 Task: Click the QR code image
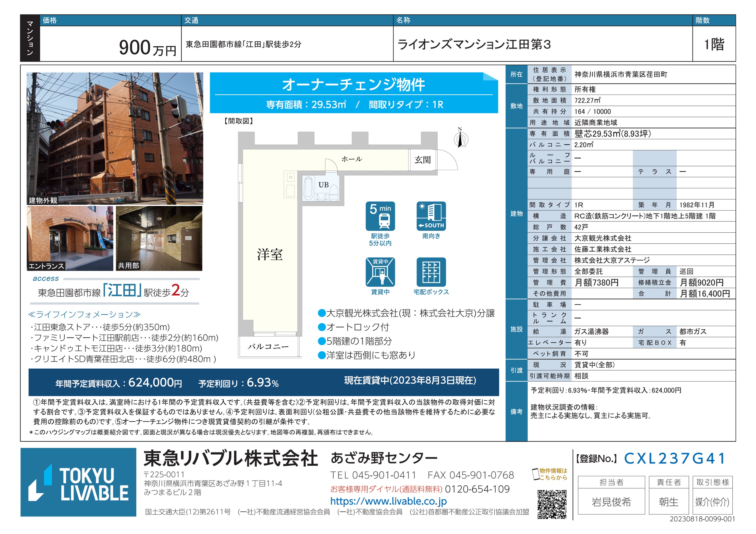coord(552,504)
